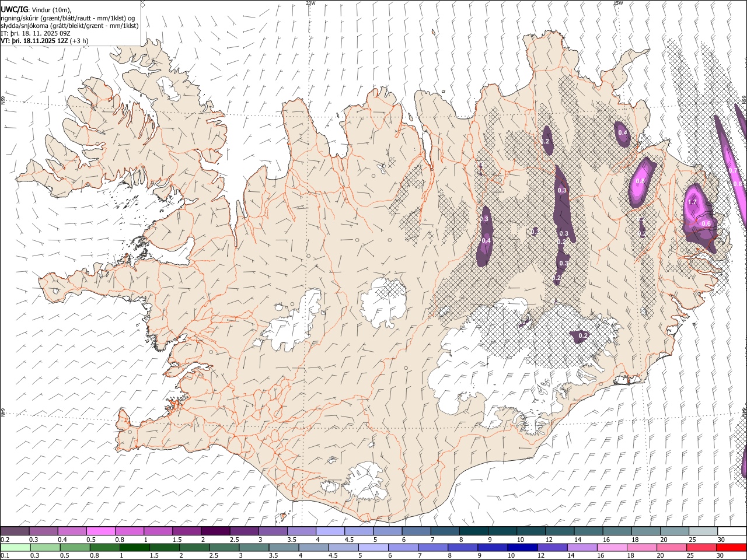Image resolution: width=747 pixels, height=560 pixels.
Task: Click the 'VT: þri. 18.11.2025 12Z (+3 h)' line
Action: tap(45, 41)
